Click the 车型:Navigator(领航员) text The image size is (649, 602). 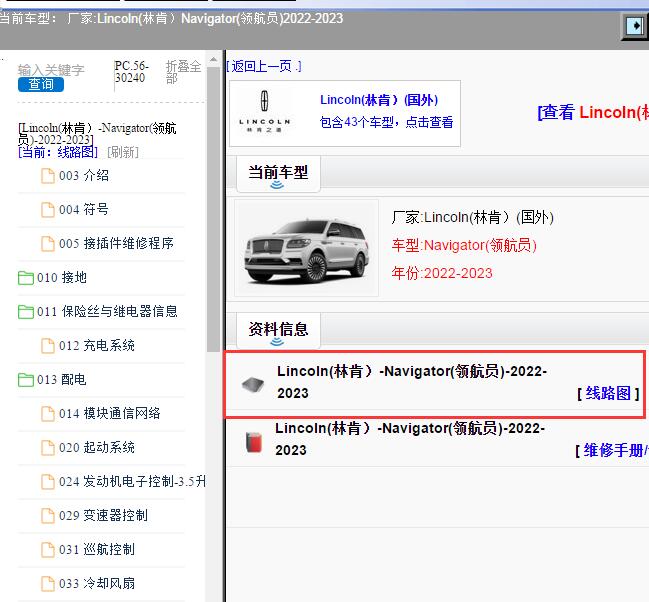[x=464, y=246]
